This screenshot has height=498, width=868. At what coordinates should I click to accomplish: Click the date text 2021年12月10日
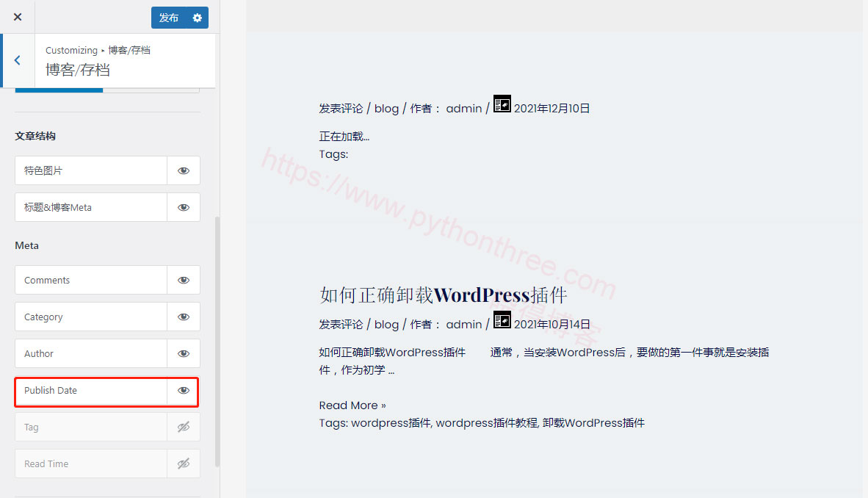552,109
